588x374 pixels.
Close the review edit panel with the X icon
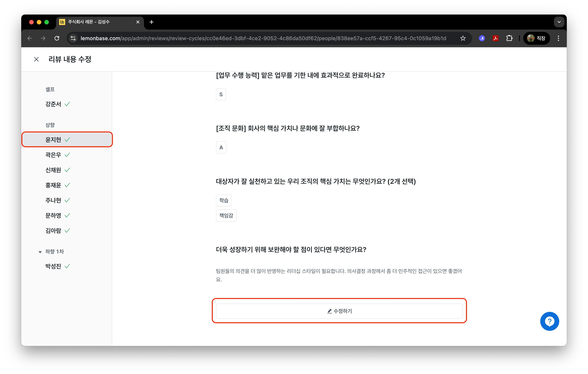(36, 59)
